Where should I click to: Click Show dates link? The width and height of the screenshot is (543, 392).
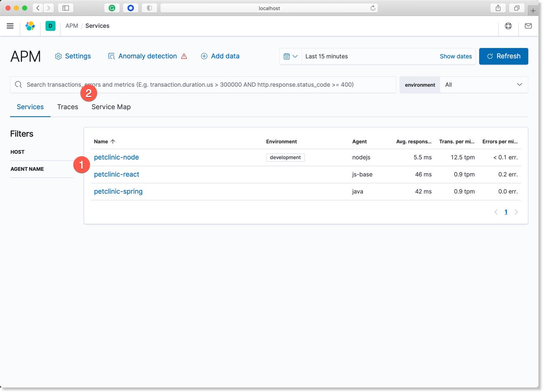point(456,56)
